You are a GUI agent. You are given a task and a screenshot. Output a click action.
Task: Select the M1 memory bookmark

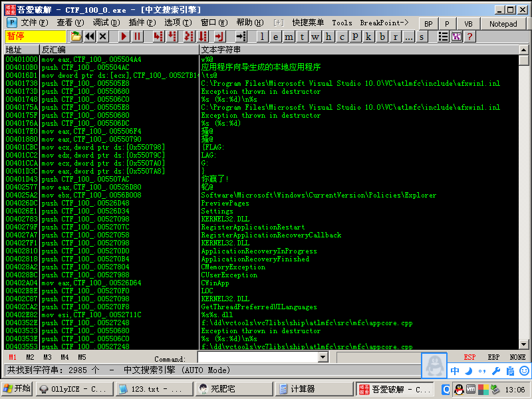click(13, 357)
